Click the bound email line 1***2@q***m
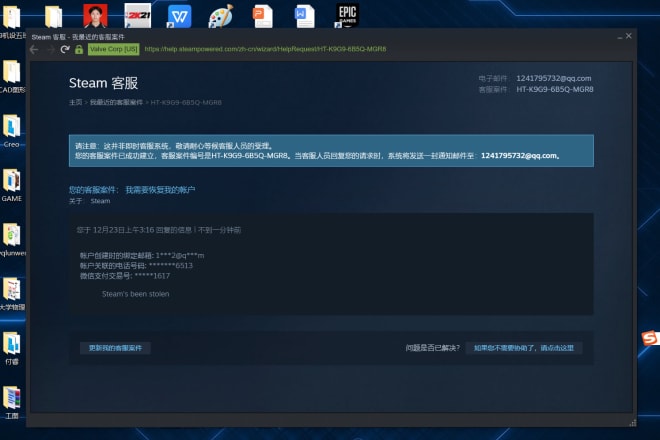The height and width of the screenshot is (440, 660). click(142, 255)
